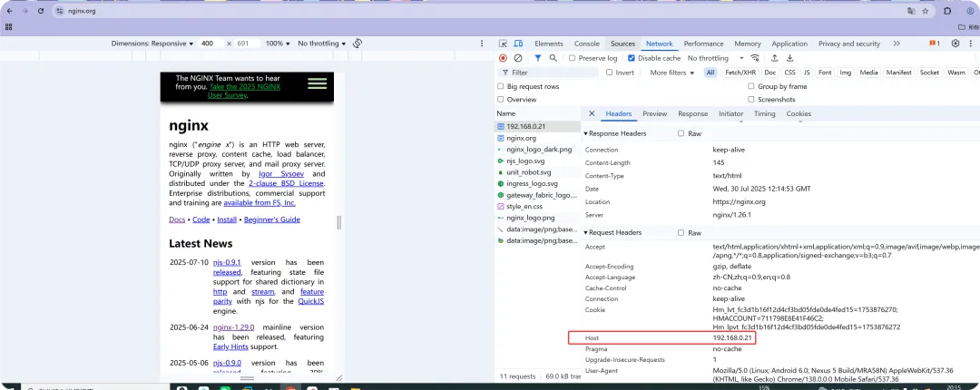
Task: Select the Img filter button
Action: pyautogui.click(x=845, y=73)
